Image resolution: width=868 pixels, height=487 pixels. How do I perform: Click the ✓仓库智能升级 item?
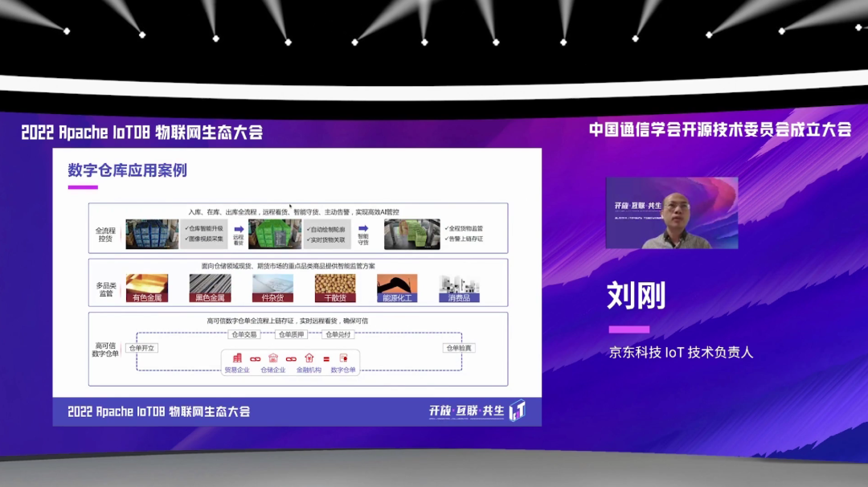203,228
